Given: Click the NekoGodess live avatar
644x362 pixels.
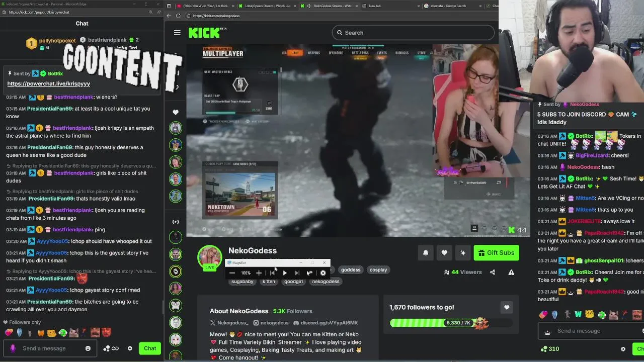Looking at the screenshot, I should coord(210,257).
